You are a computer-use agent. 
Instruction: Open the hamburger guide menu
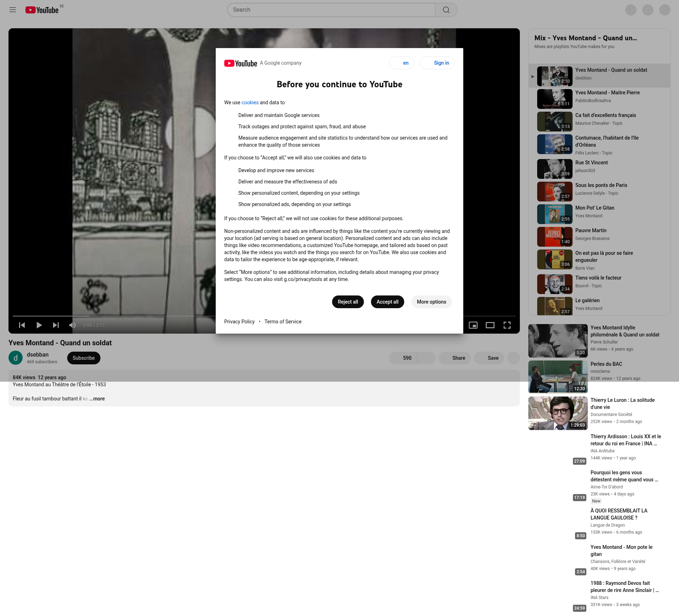pyautogui.click(x=13, y=10)
